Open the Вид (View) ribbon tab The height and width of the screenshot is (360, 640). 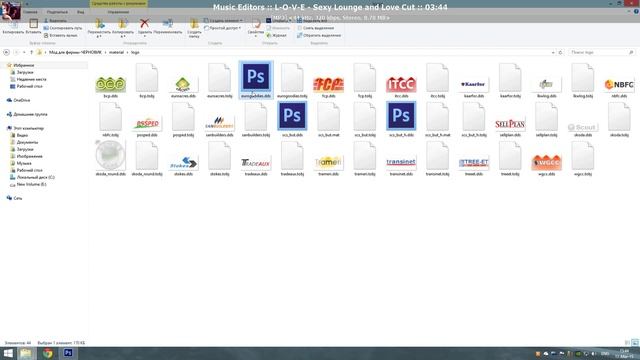click(x=80, y=12)
